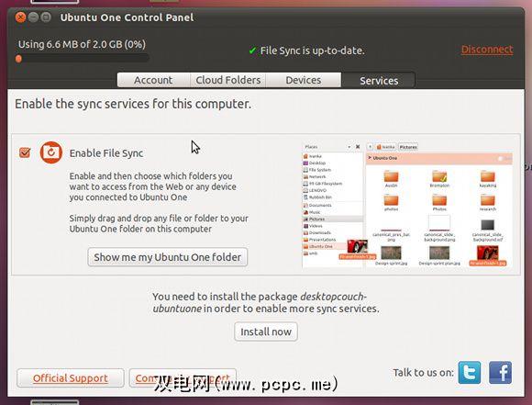Click the file browser preview image
Viewport: 532px width, 405px height.
[x=407, y=205]
